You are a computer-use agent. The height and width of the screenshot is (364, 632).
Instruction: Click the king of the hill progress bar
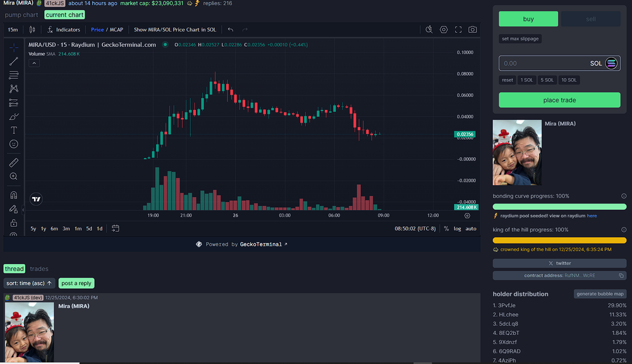click(x=559, y=240)
